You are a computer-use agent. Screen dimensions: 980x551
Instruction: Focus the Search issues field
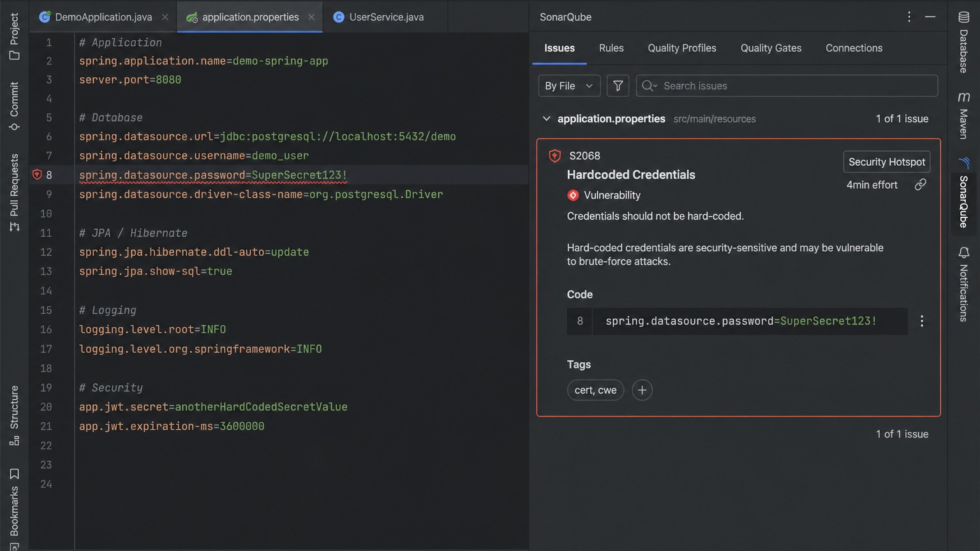[787, 85]
